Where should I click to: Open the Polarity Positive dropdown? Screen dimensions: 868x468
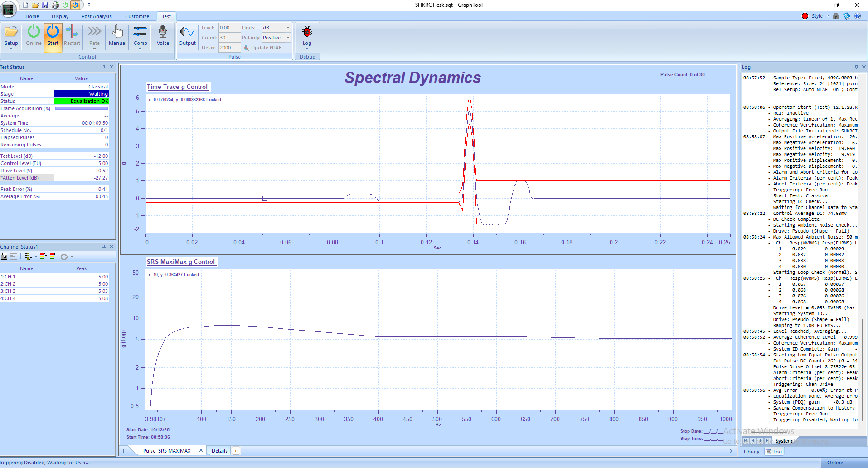click(x=288, y=38)
